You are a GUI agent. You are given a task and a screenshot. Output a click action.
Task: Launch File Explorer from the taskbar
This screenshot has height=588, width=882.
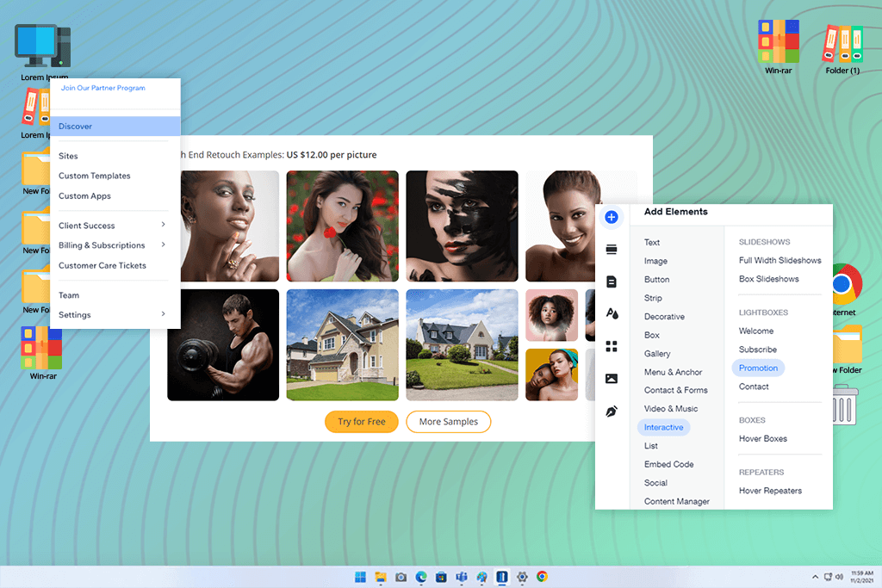pyautogui.click(x=381, y=577)
